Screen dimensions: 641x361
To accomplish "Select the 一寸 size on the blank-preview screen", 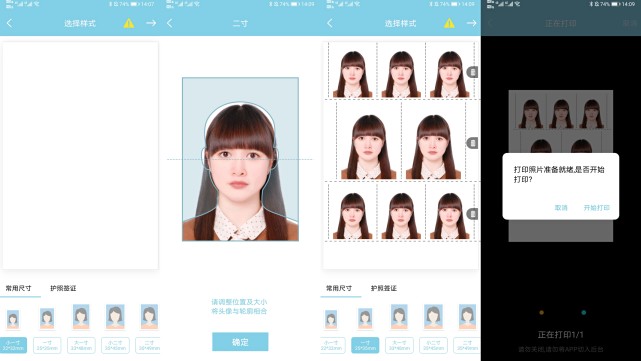I will [47, 345].
